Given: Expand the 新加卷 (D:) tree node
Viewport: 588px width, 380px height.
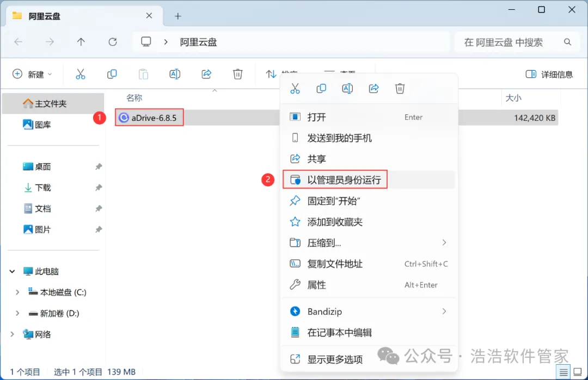Looking at the screenshot, I should [17, 313].
